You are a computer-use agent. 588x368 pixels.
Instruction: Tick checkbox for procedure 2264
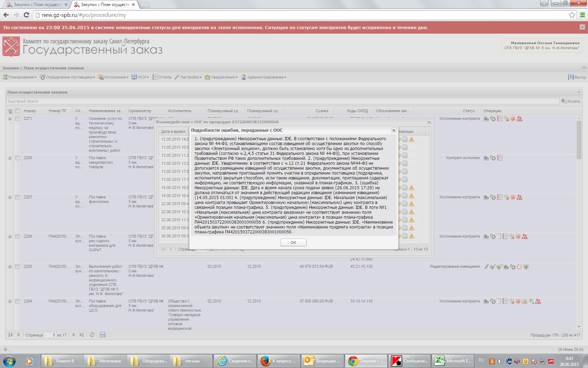[x=17, y=301]
